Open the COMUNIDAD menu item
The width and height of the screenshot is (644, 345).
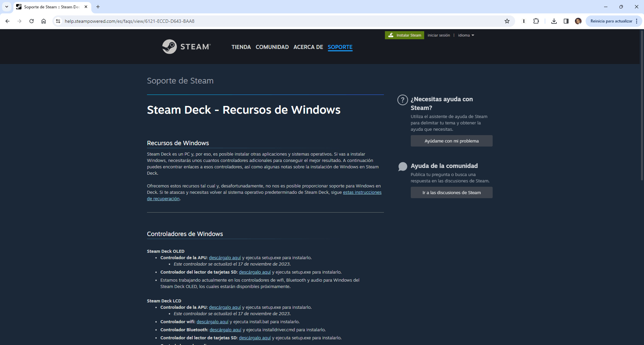click(x=272, y=47)
